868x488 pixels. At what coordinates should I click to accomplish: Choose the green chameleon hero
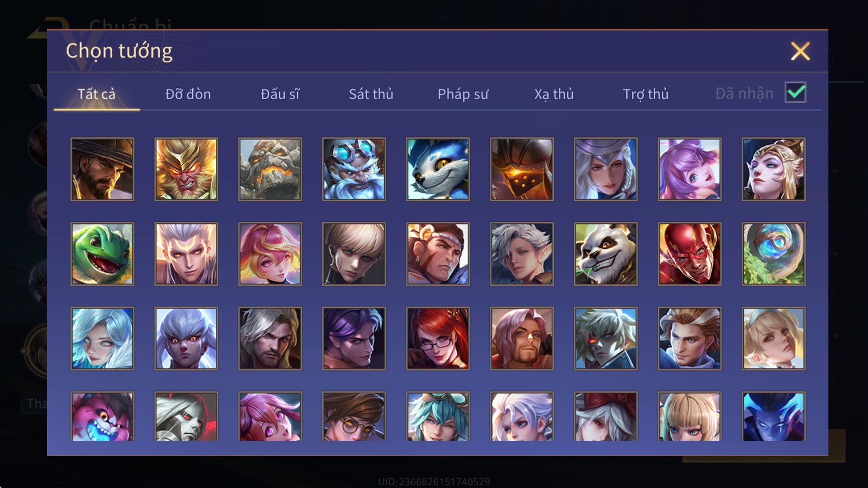tap(102, 254)
